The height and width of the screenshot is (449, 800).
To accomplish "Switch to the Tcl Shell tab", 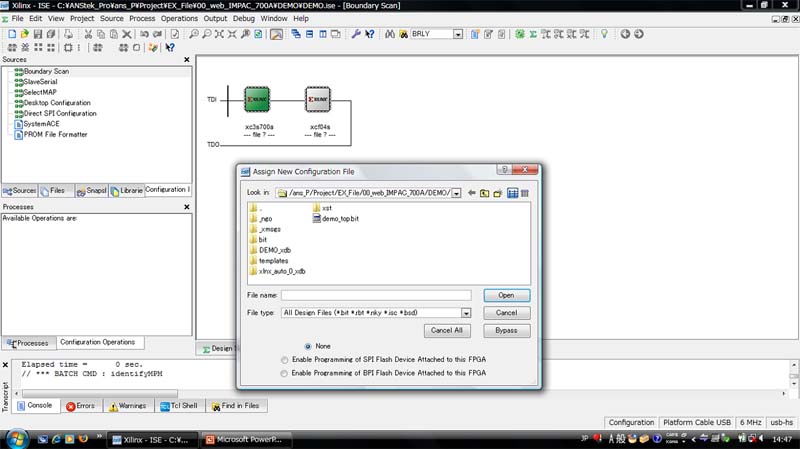I will 179,406.
